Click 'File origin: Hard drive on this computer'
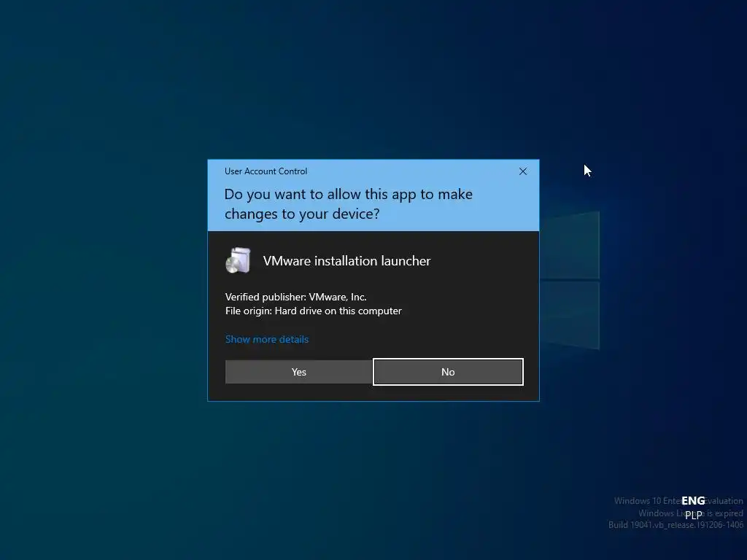The width and height of the screenshot is (747, 560). pos(314,311)
